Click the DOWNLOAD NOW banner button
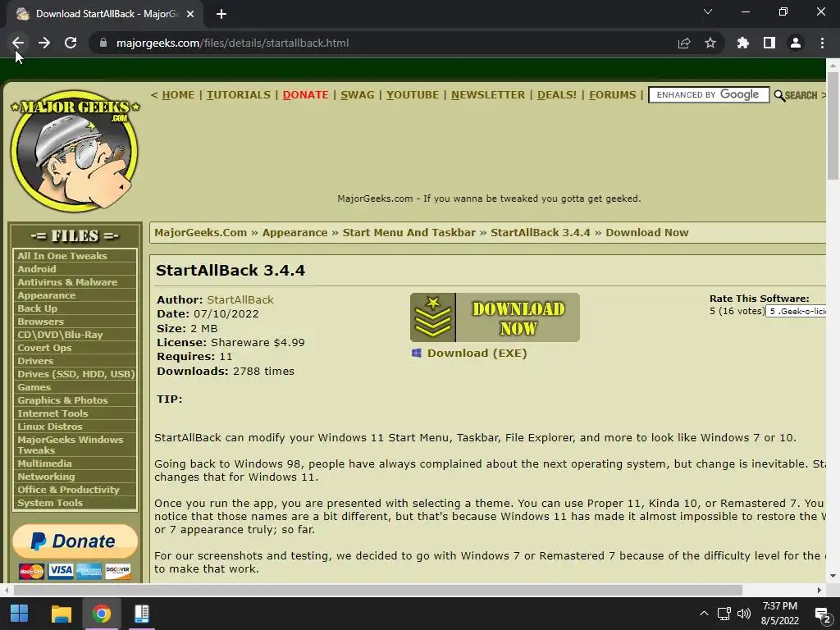 [495, 317]
